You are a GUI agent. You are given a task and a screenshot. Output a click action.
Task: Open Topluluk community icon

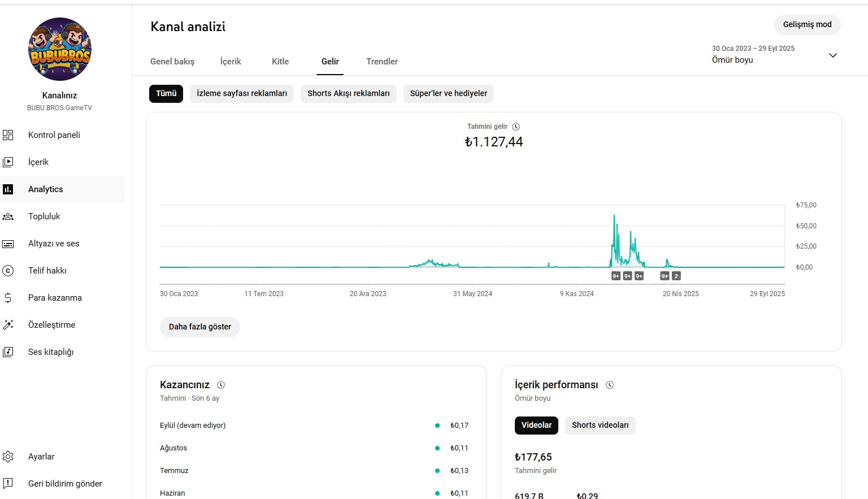pyautogui.click(x=8, y=216)
